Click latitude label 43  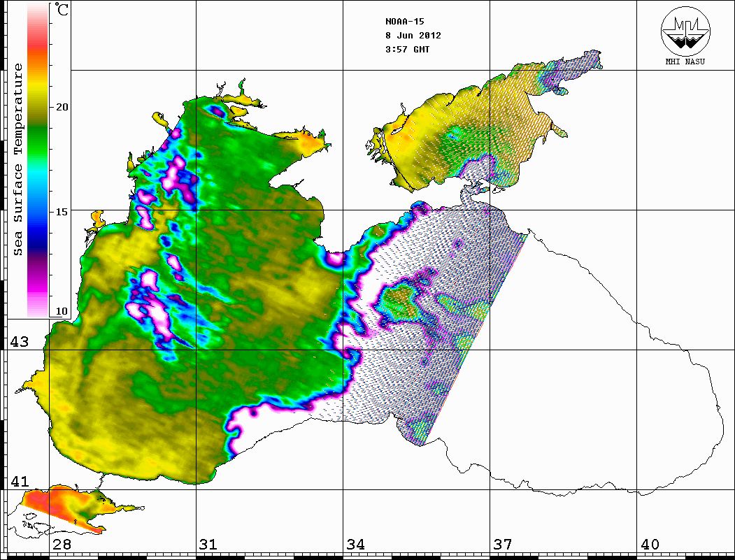20,342
